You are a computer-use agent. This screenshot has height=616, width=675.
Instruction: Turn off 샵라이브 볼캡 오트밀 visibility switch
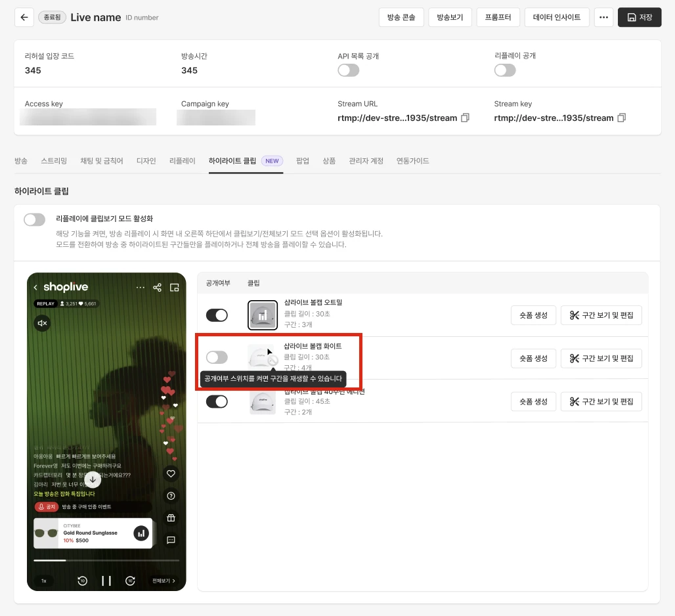point(217,315)
